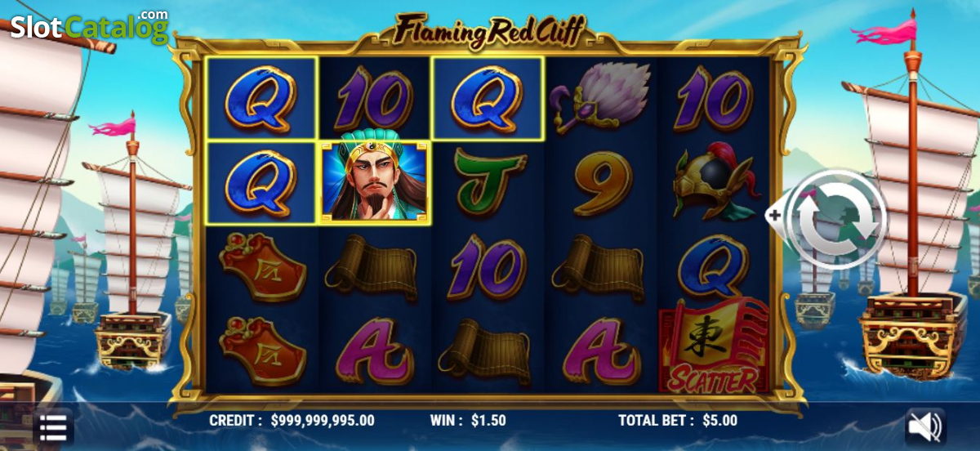Click the top red pouch symbol
Viewport: 980px width, 451px height.
pos(262,266)
